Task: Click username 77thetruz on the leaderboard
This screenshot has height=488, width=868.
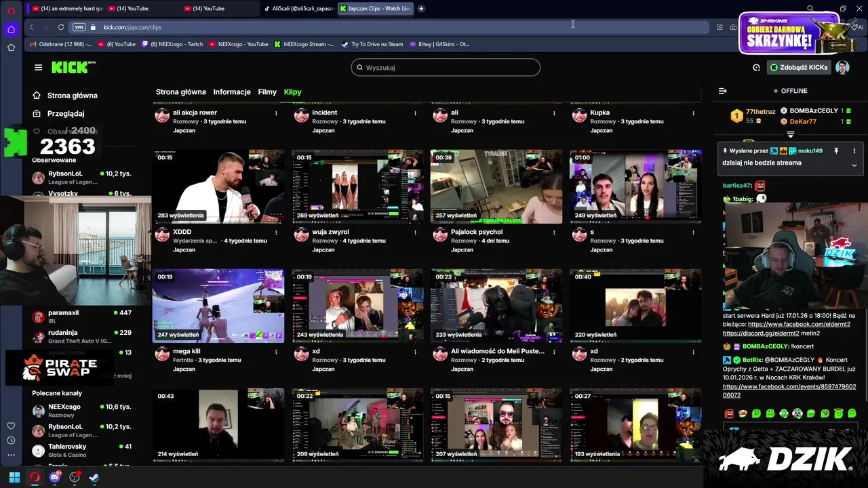Action: tap(760, 112)
